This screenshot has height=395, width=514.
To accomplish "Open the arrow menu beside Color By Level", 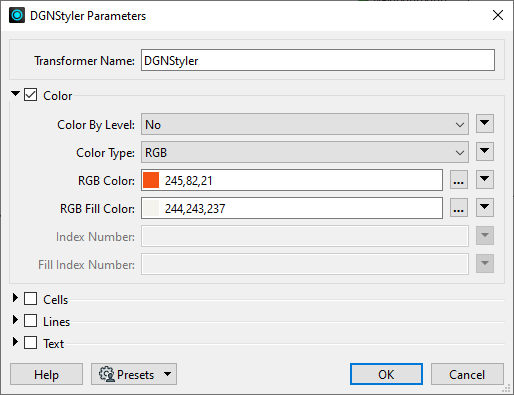I will pos(485,124).
